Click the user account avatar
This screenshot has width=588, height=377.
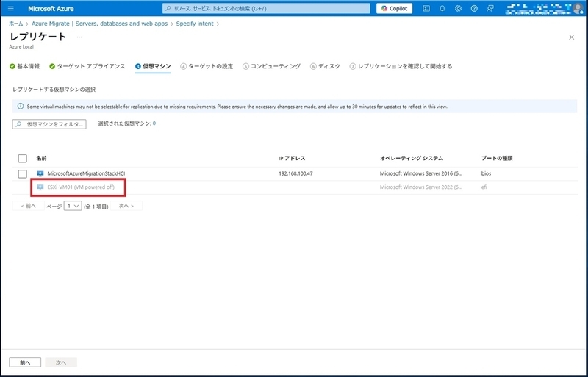pos(578,8)
